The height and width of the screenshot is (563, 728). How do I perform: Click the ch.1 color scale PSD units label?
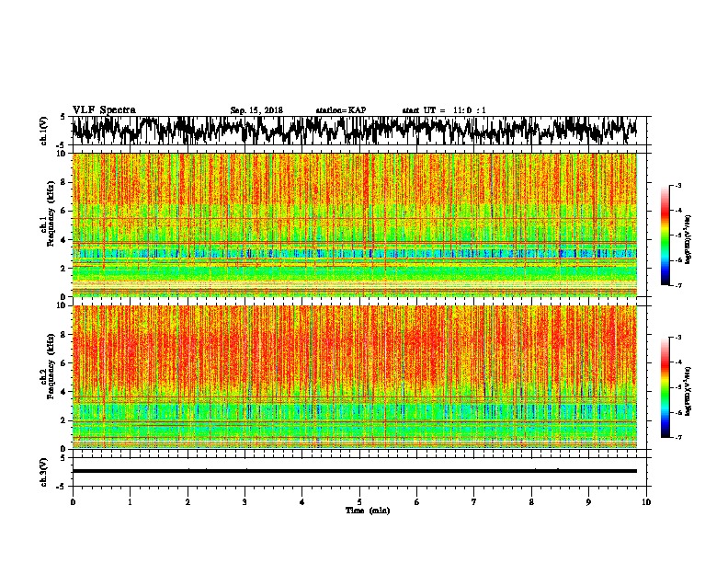click(x=688, y=240)
